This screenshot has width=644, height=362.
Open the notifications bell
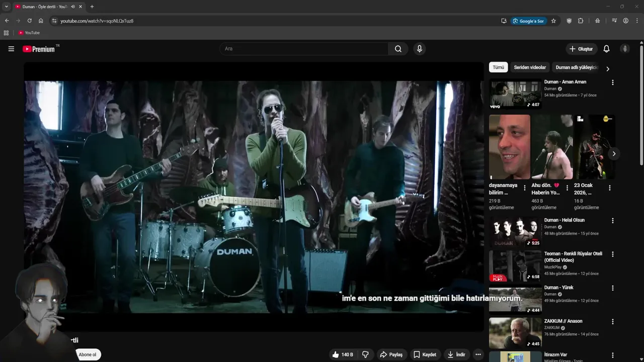606,49
